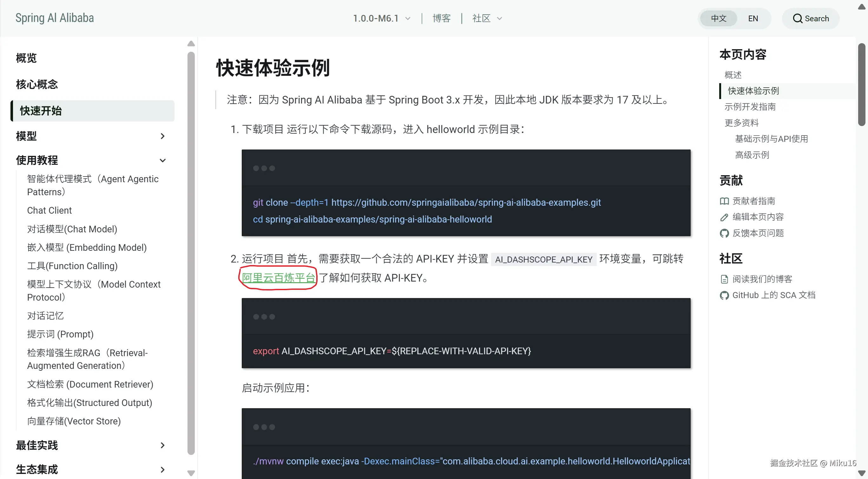Switch the language toggle to EN

753,18
